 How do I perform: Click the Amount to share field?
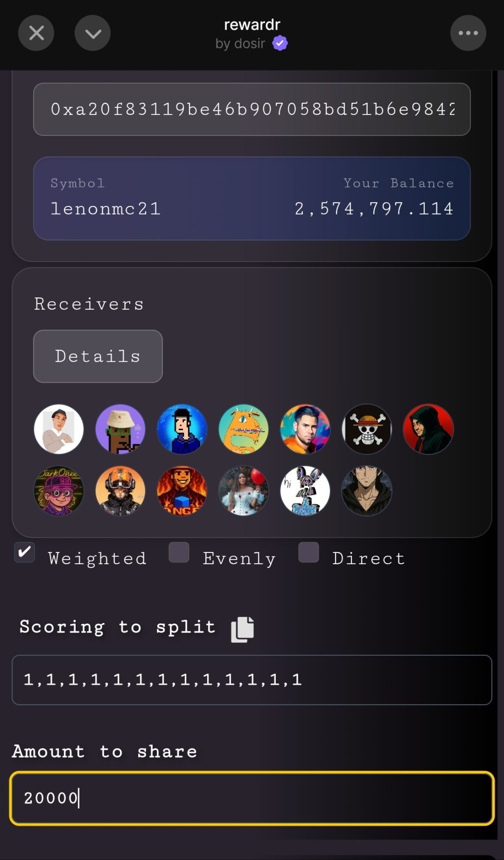pyautogui.click(x=252, y=798)
